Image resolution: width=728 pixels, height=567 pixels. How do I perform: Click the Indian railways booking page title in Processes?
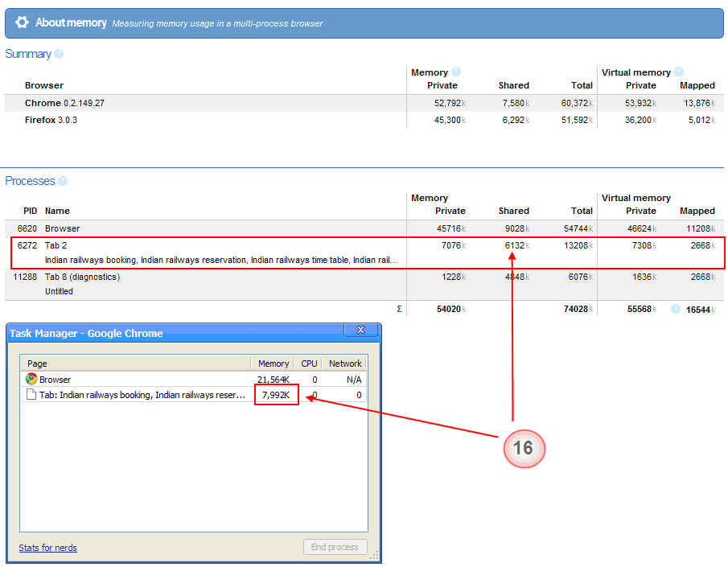[x=221, y=260]
